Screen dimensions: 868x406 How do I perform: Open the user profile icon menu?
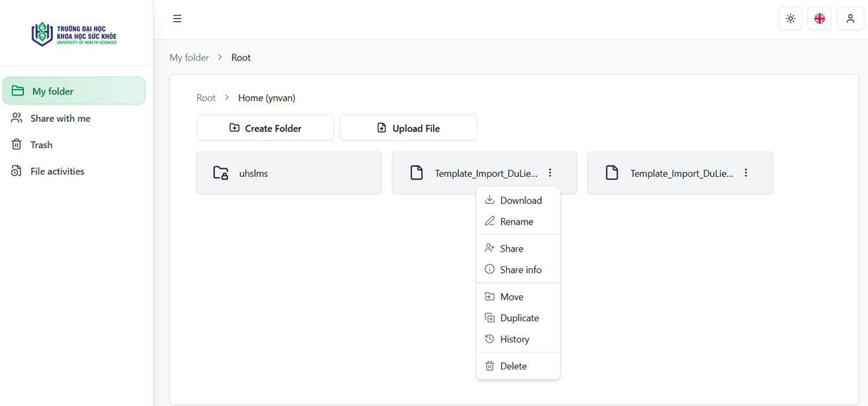pyautogui.click(x=850, y=19)
